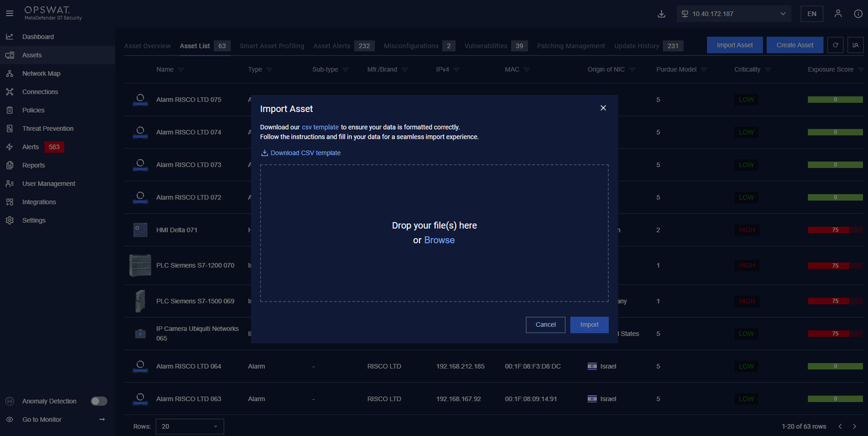Image resolution: width=868 pixels, height=436 pixels.
Task: Click the Import button in the dialog
Action: click(590, 324)
